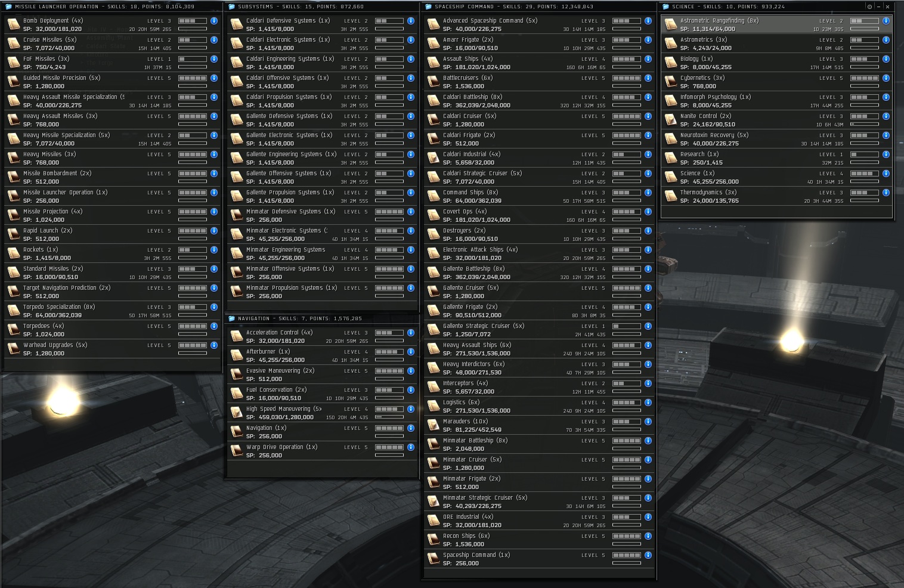Click the Caldari Battleship level bar
Screen dimensions: 904x588
(627, 97)
